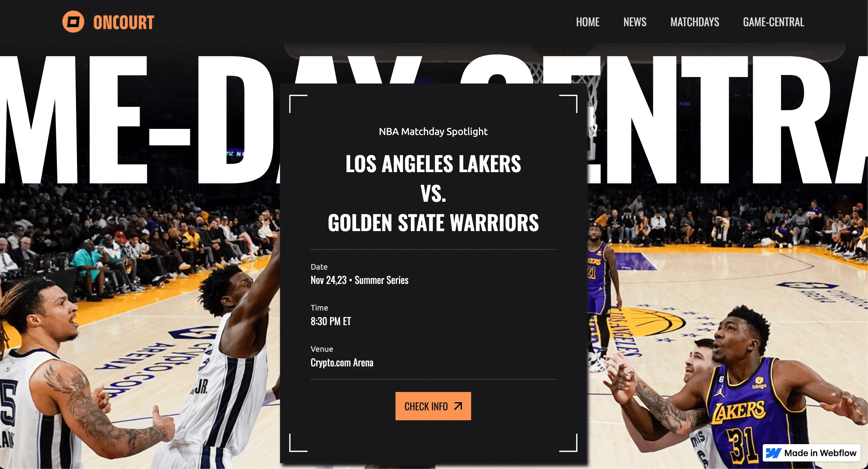Click the Venue field label
868x469 pixels.
[x=322, y=349]
